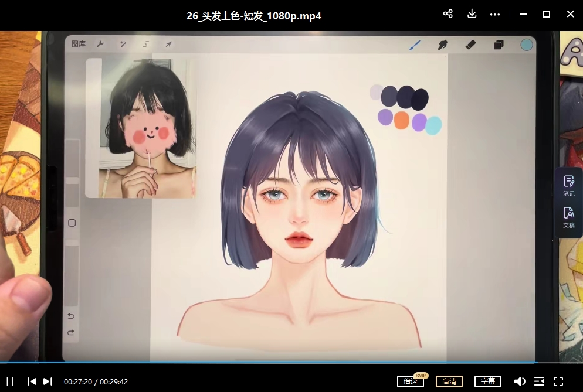The image size is (583, 392).
Task: Open the Adjustments magic wand menu
Action: 123,44
